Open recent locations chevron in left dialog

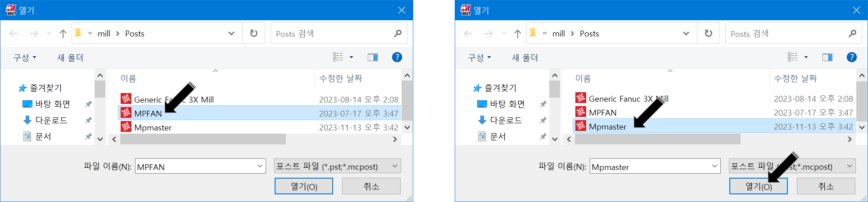49,34
